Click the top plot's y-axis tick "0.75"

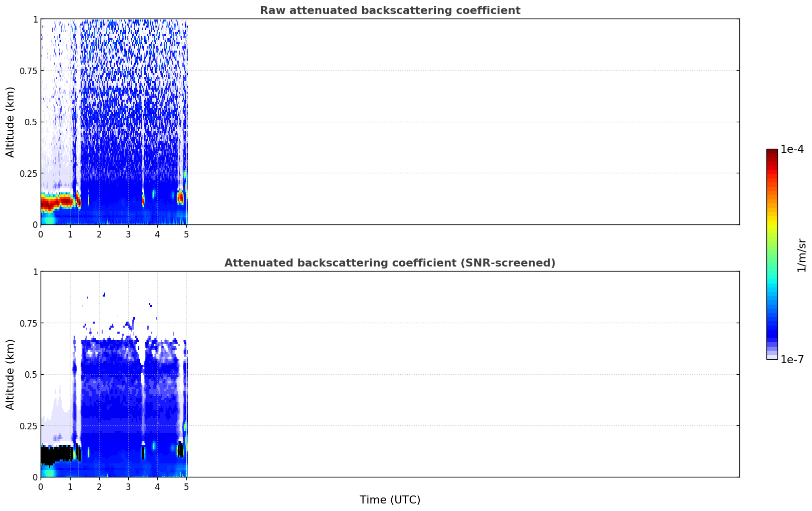point(29,71)
